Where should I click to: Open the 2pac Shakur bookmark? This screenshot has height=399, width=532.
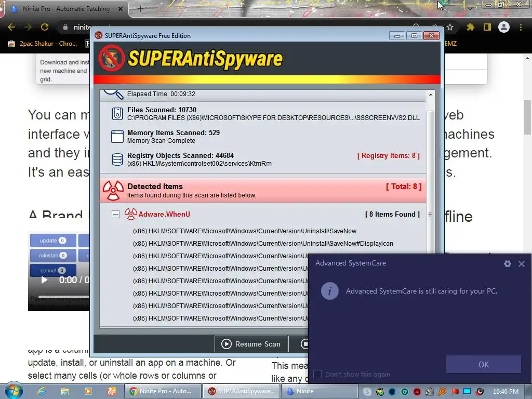coord(43,44)
